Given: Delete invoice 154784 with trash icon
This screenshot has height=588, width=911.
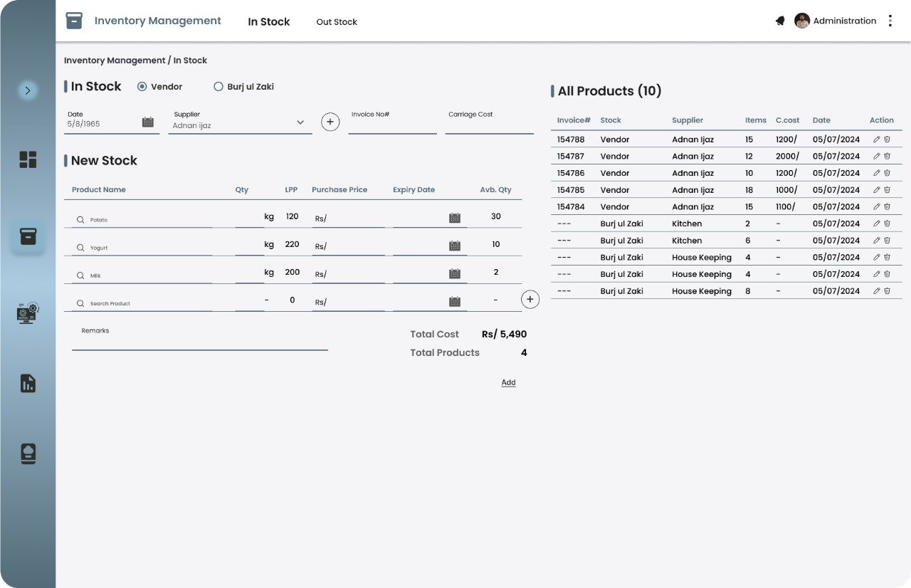Looking at the screenshot, I should click(887, 206).
